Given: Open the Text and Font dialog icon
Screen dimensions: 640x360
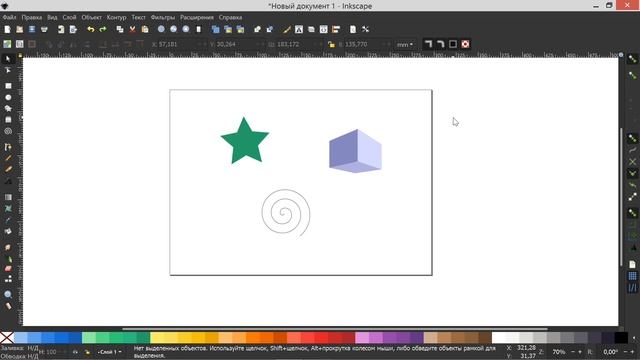Looking at the screenshot, I should pos(299,29).
